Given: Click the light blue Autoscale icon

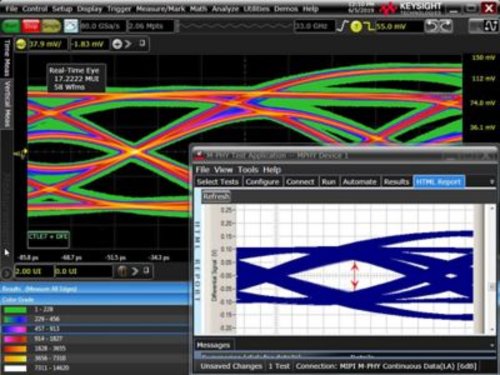Looking at the screenshot, I should point(71,26).
